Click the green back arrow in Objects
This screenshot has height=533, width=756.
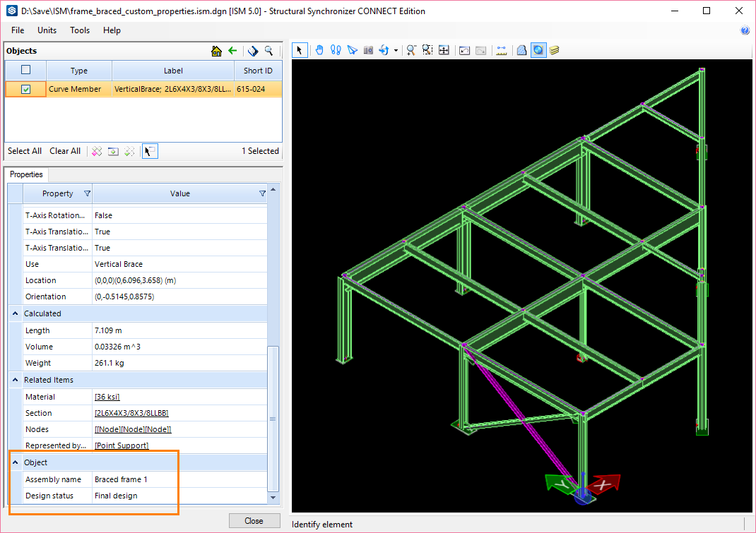click(232, 51)
